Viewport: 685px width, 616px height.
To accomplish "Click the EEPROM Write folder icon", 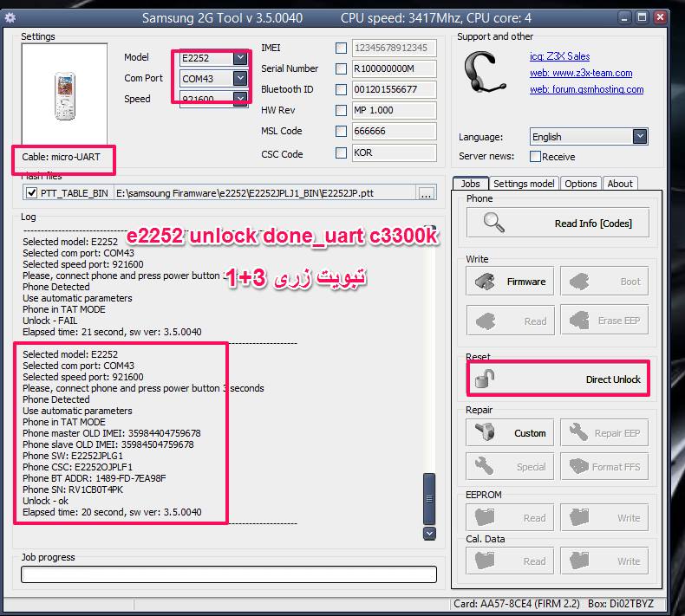I will click(579, 517).
